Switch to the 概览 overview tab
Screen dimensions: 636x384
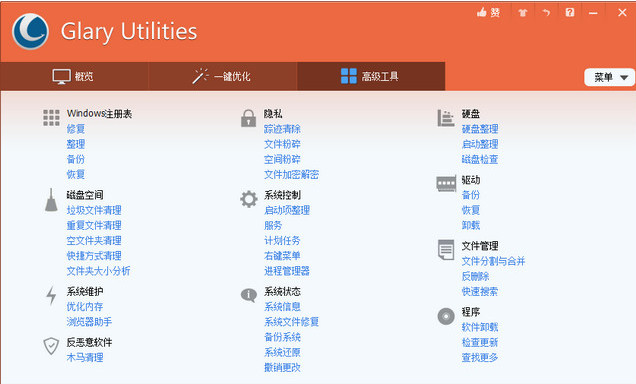74,76
